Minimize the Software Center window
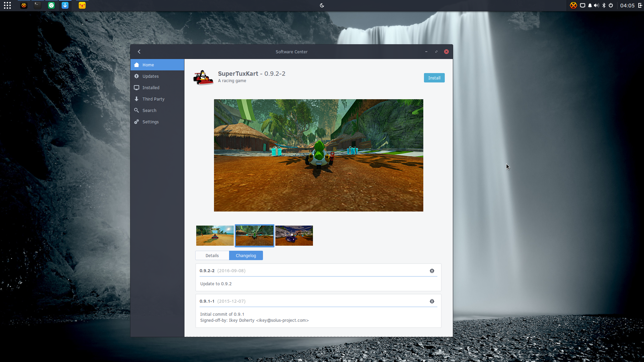644x362 pixels. 426,52
